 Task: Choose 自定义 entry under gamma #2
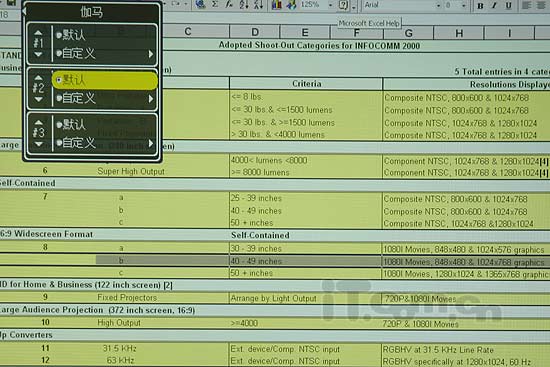(76, 98)
